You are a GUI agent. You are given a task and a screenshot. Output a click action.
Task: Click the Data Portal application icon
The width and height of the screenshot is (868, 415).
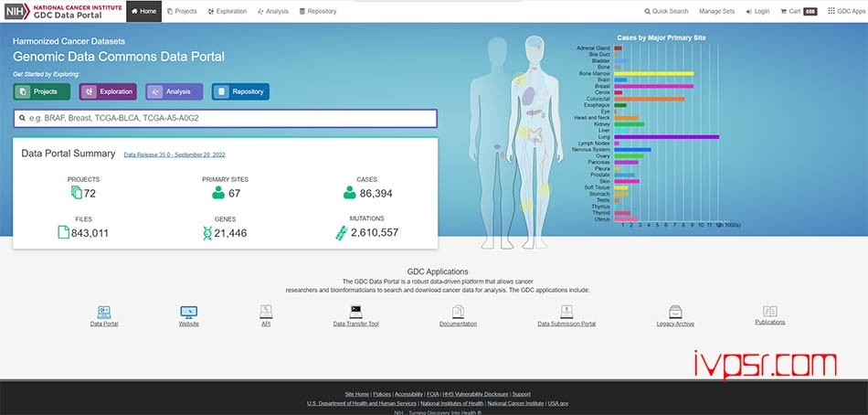104,312
